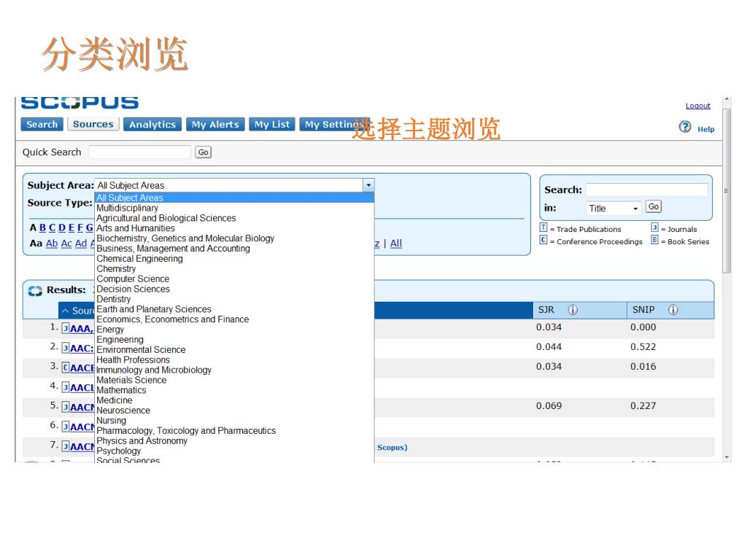The height and width of the screenshot is (560, 747).
Task: Switch to the Analytics tab
Action: (152, 124)
